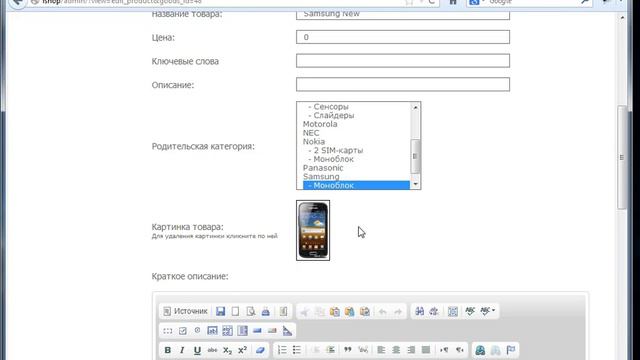This screenshot has width=640, height=360.
Task: Open the Replace tool icon
Action: click(x=434, y=311)
